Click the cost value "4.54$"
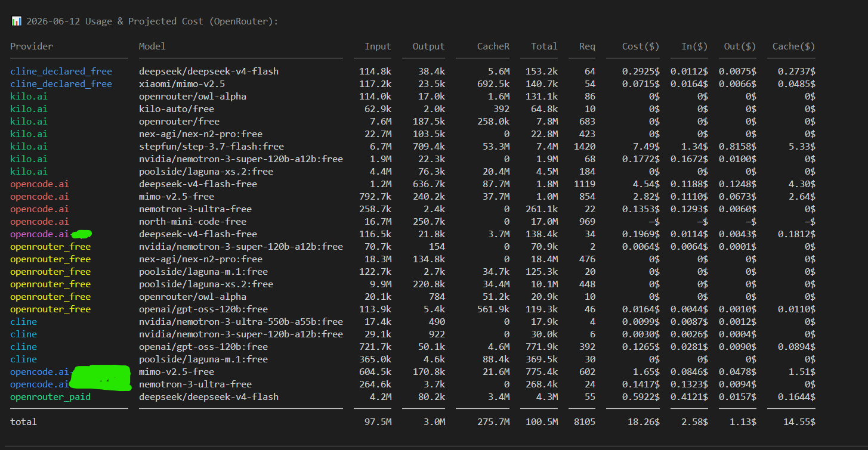The width and height of the screenshot is (868, 450). point(646,184)
